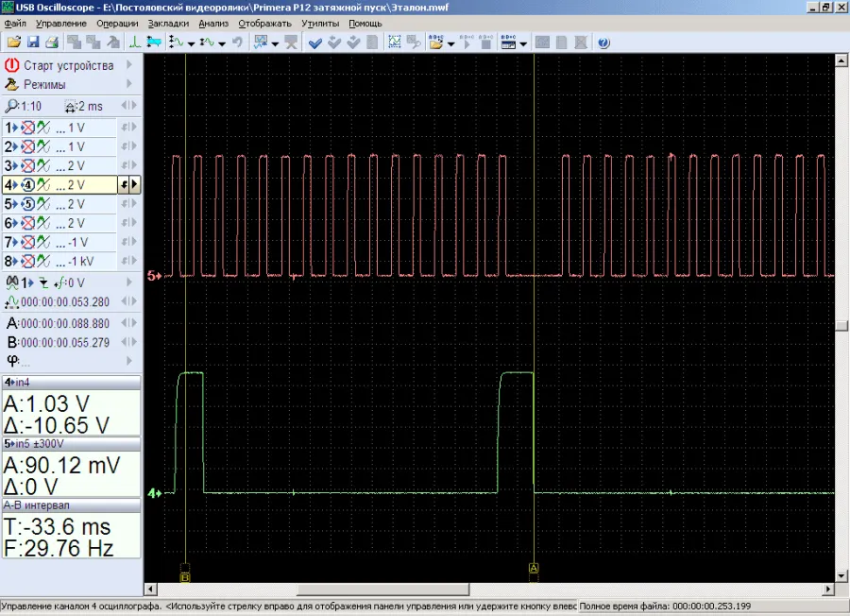Screen dimensions: 850x616
Task: Disable channel 4 via its circled 4
Action: (x=27, y=185)
